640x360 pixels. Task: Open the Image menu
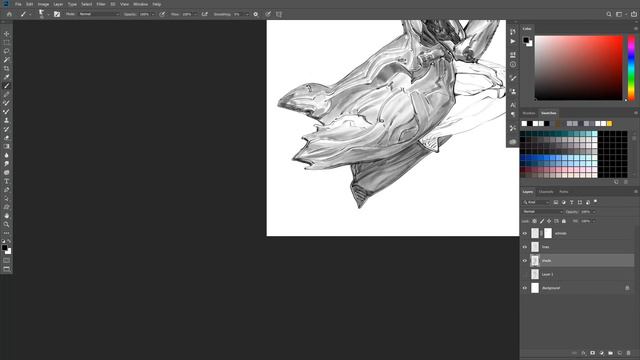coord(43,4)
